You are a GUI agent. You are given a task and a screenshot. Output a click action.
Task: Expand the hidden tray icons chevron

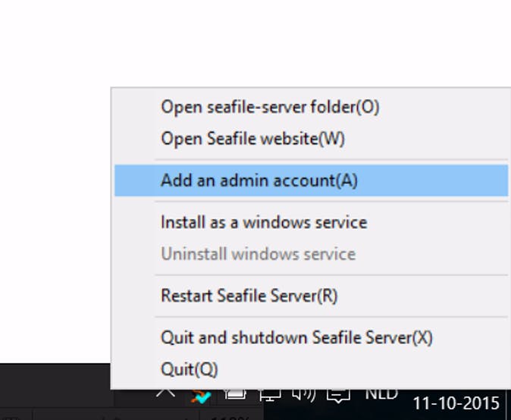click(x=165, y=393)
